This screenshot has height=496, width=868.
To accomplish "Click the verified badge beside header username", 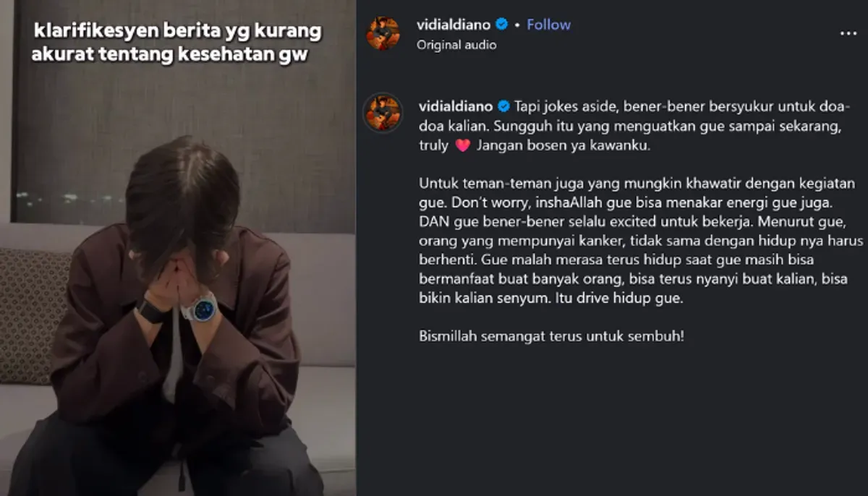I will click(501, 25).
